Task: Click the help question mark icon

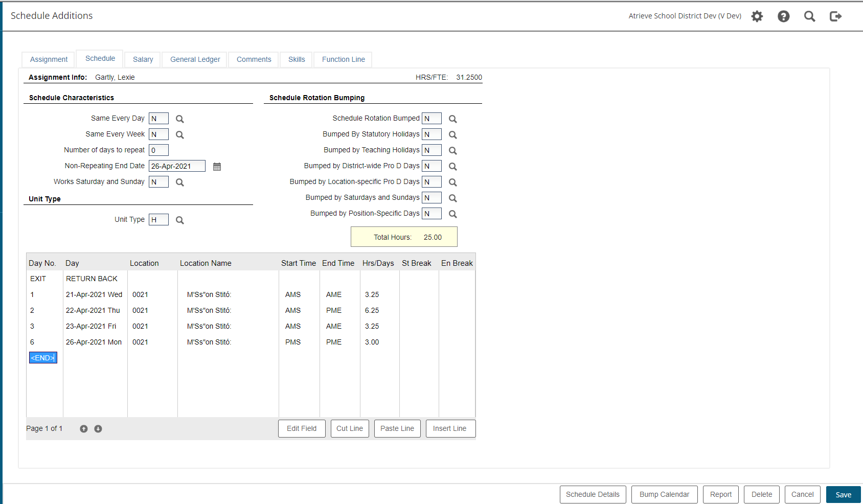Action: 783,16
